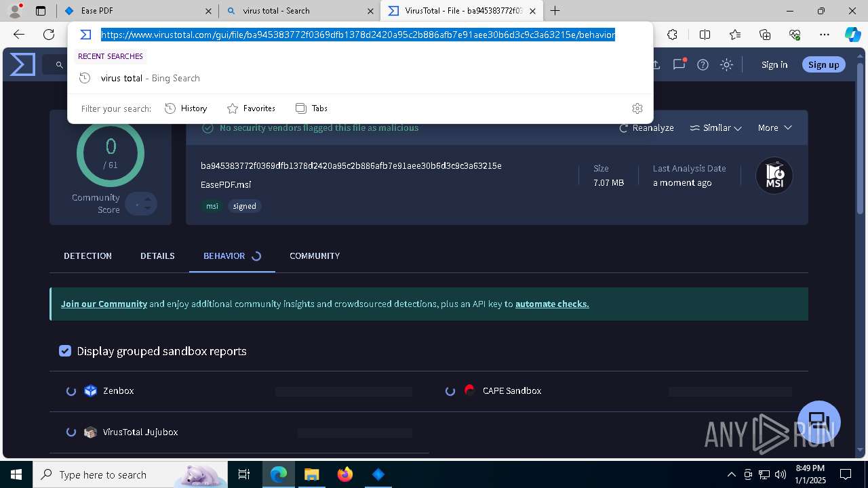
Task: Expand the Similar dropdown
Action: (715, 127)
